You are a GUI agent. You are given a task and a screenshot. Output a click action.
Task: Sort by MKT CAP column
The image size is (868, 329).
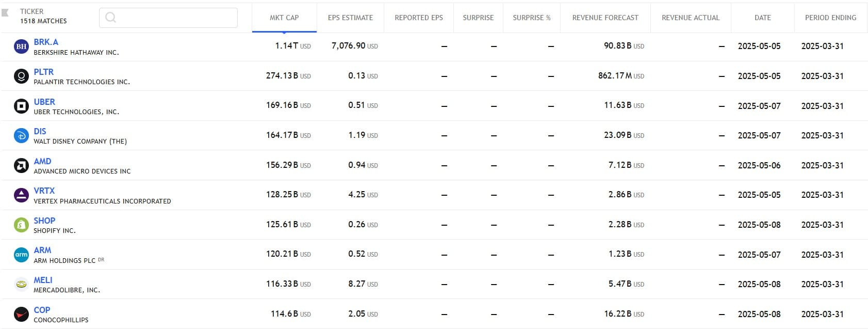point(284,18)
